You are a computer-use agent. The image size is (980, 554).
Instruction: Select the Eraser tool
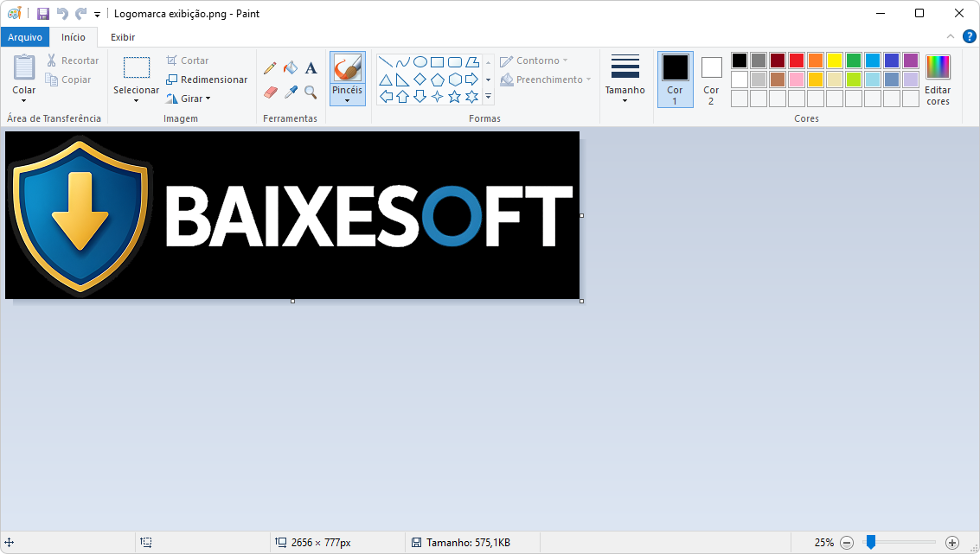270,92
